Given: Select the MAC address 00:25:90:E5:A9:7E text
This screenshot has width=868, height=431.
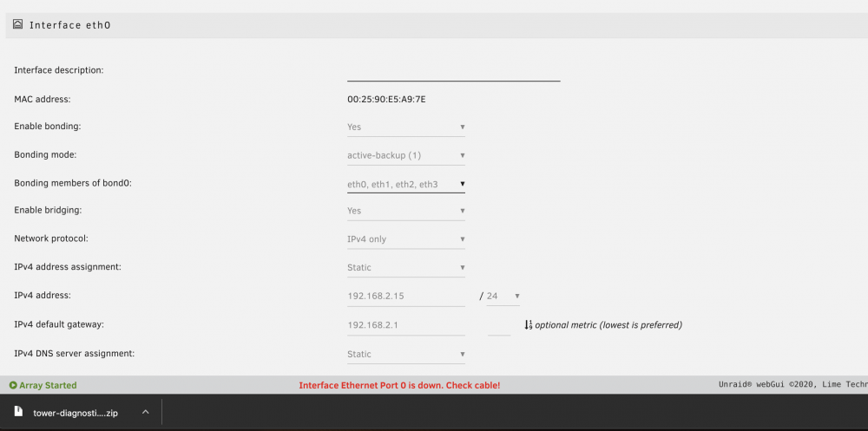Looking at the screenshot, I should 386,100.
